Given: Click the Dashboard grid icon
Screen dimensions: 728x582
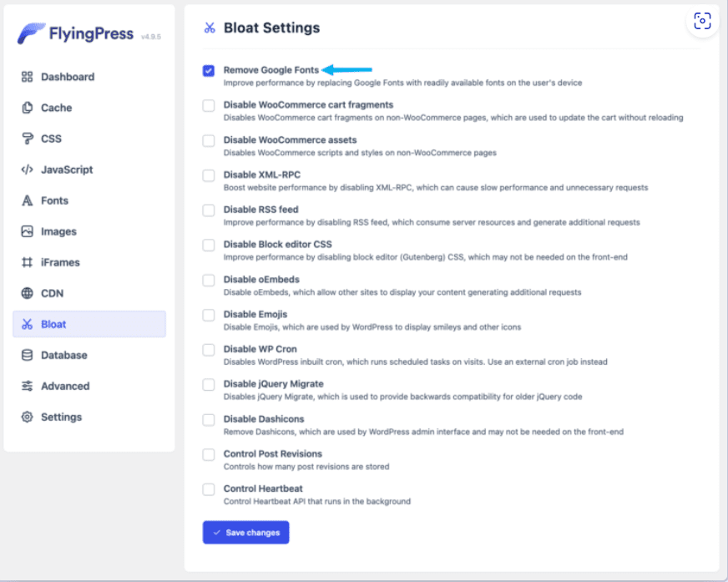Looking at the screenshot, I should [27, 77].
